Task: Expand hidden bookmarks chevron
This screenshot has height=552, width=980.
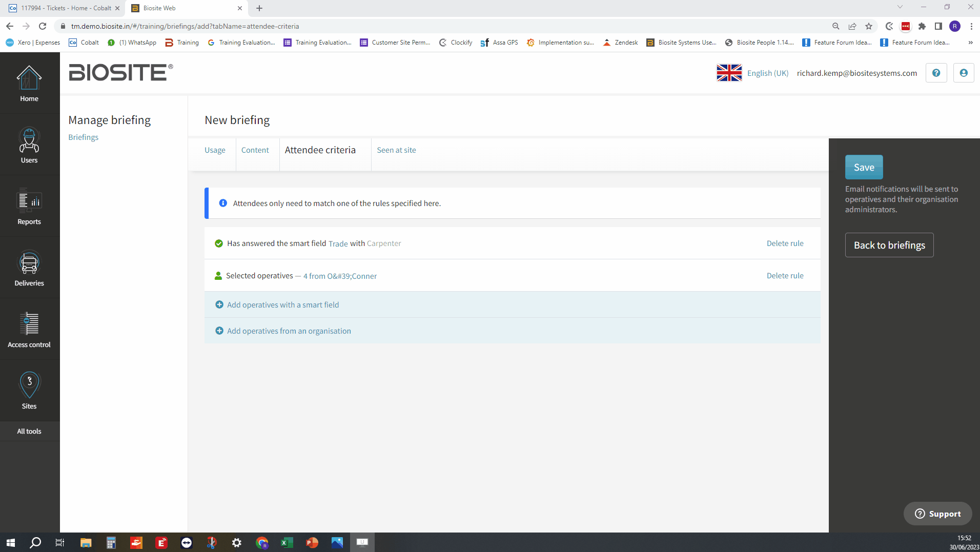Action: tap(970, 43)
